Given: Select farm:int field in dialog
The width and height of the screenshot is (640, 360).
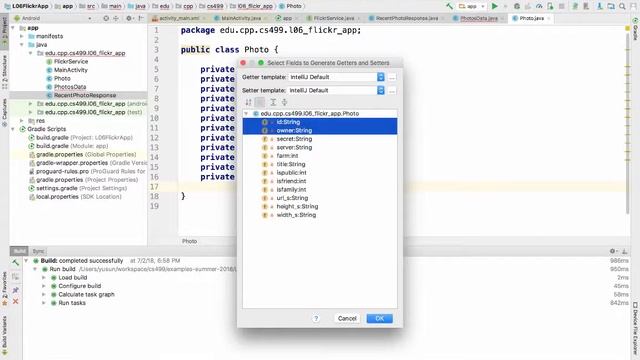Looking at the screenshot, I should pyautogui.click(x=320, y=156).
